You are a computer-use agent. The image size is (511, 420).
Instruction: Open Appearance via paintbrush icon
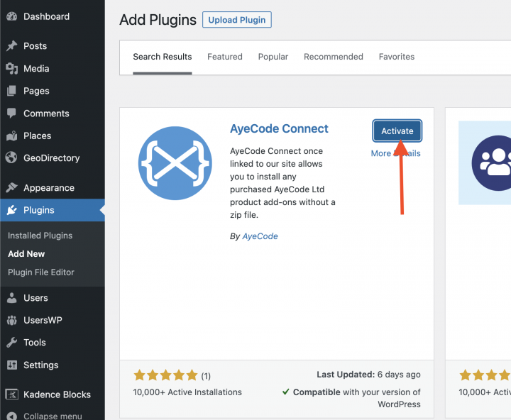click(x=11, y=188)
